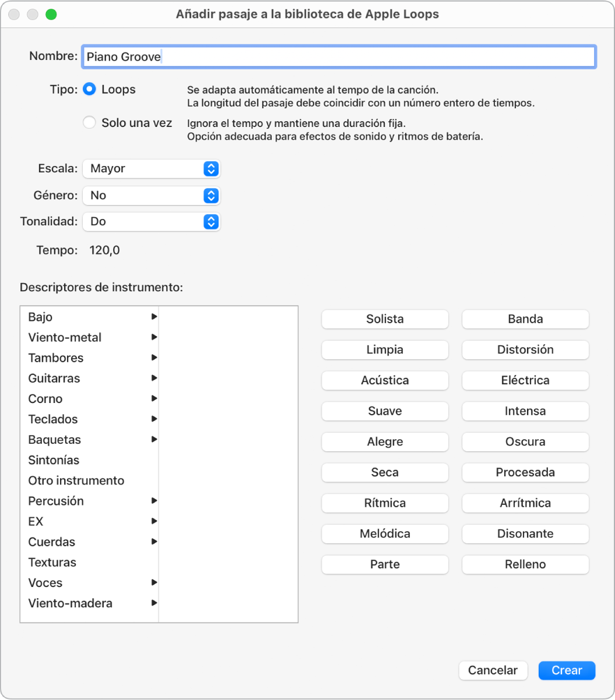The height and width of the screenshot is (700, 615).
Task: Toggle the Disonante descriptor button
Action: (525, 533)
